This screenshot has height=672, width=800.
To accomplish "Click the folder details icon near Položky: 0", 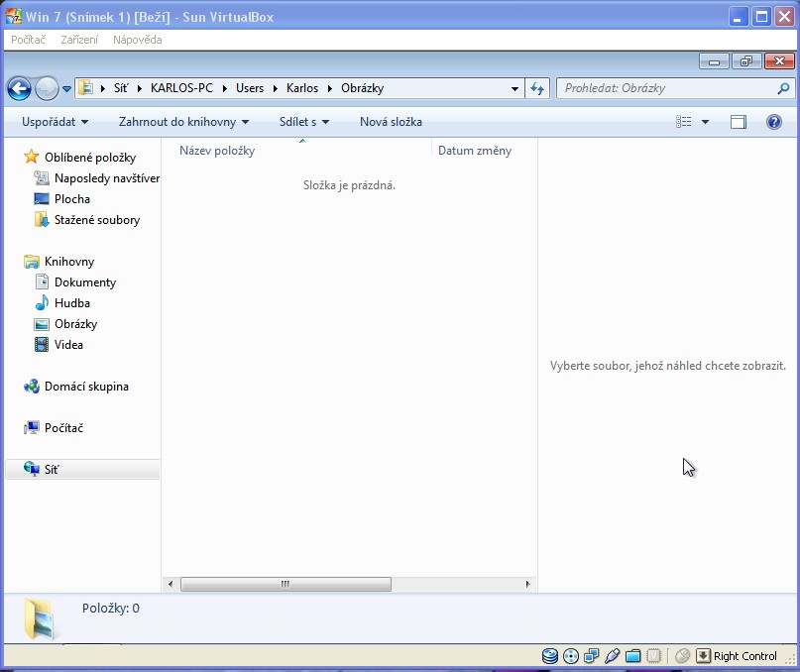I will pos(40,618).
